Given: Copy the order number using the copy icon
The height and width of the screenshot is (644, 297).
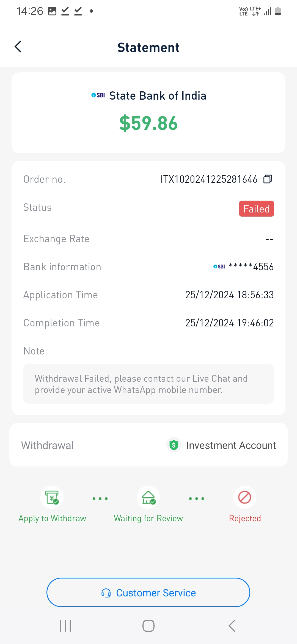Looking at the screenshot, I should coord(268,179).
